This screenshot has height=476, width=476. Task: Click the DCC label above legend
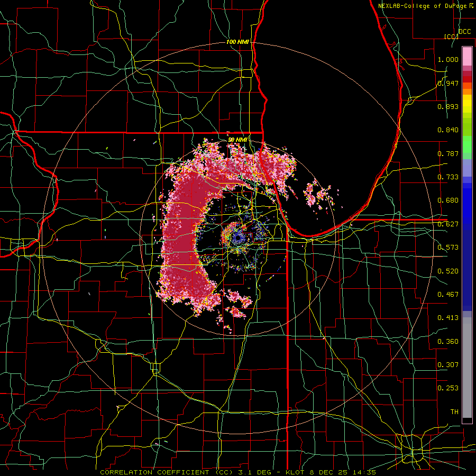pos(464,32)
